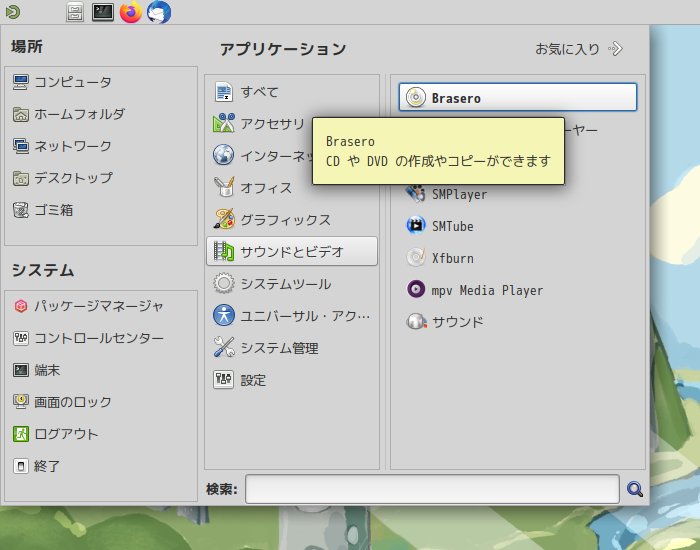
Task: Open the main menu launcher icon
Action: pyautogui.click(x=12, y=12)
